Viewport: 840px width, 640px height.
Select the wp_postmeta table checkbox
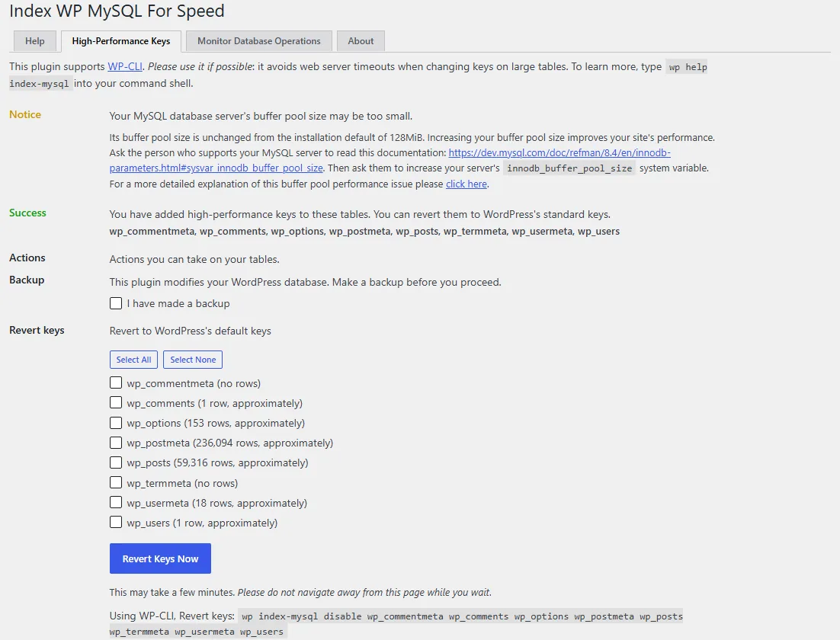(x=116, y=443)
